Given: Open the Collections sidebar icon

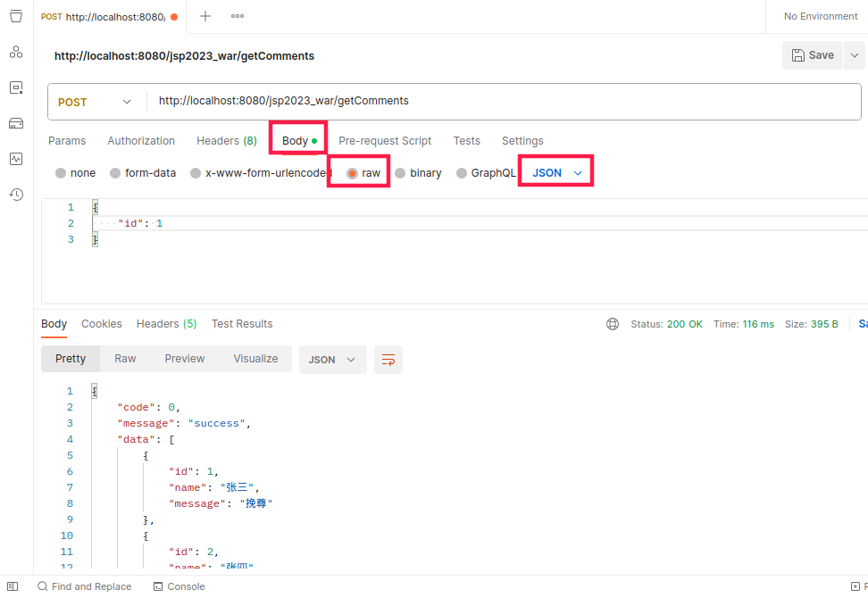Looking at the screenshot, I should pos(16,16).
